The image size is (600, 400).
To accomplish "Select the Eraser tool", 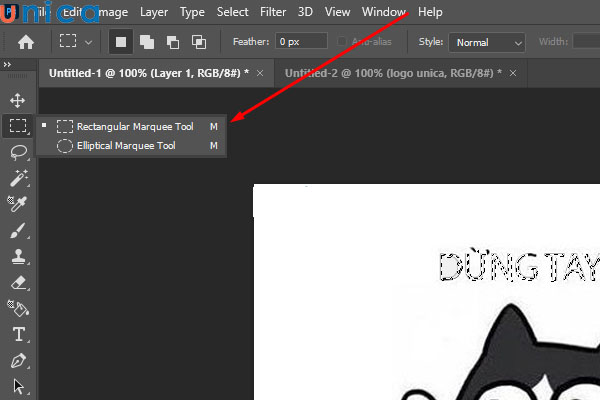I will tap(19, 283).
